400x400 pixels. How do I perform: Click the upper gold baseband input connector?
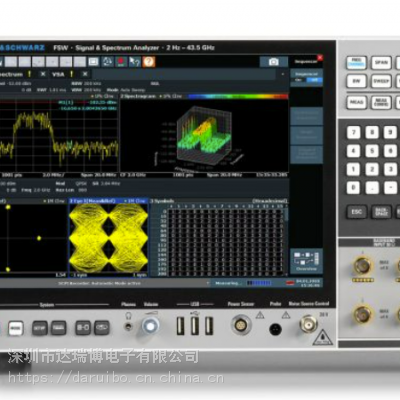coord(362,265)
